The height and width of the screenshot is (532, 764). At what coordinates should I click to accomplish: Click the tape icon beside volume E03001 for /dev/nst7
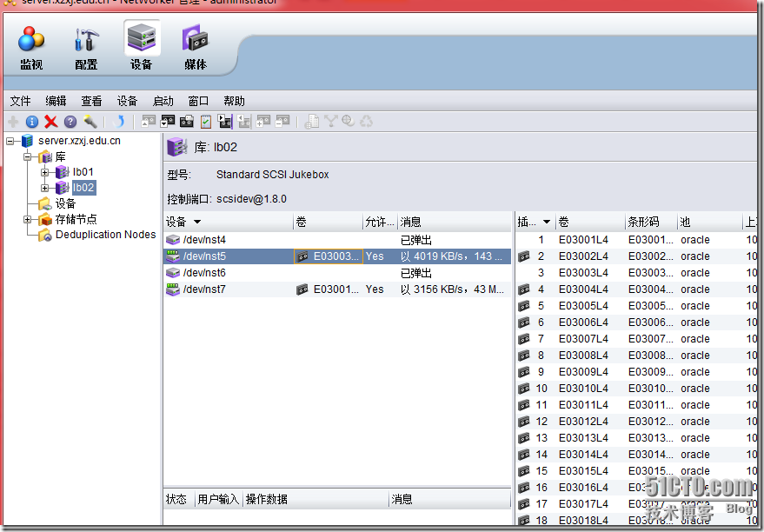tap(302, 289)
